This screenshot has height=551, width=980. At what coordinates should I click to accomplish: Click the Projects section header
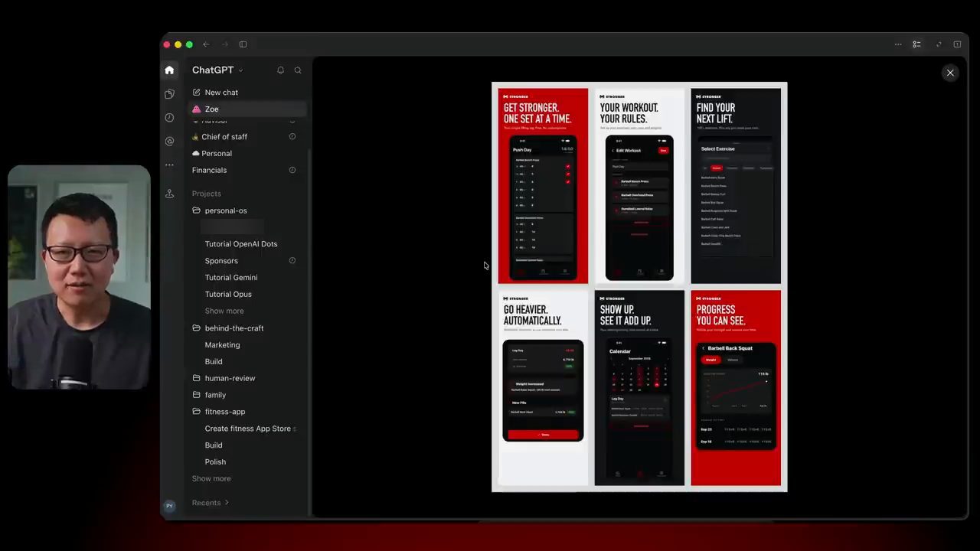[207, 194]
